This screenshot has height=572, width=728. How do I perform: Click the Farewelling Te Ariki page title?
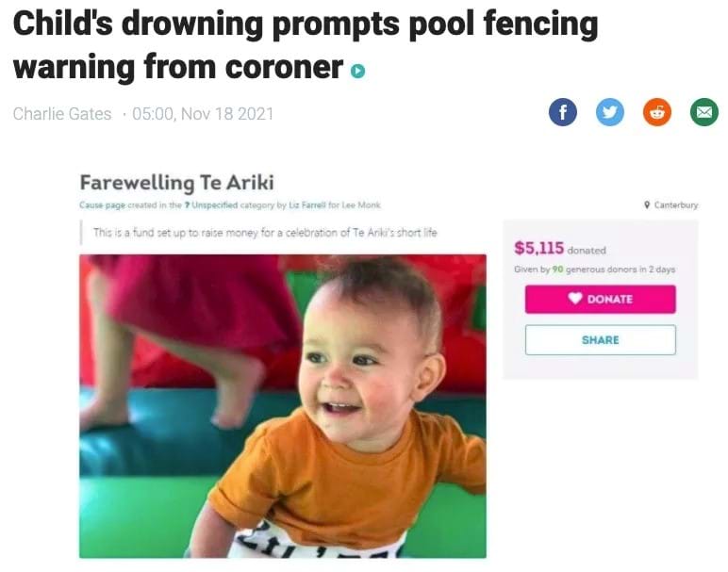tap(177, 182)
